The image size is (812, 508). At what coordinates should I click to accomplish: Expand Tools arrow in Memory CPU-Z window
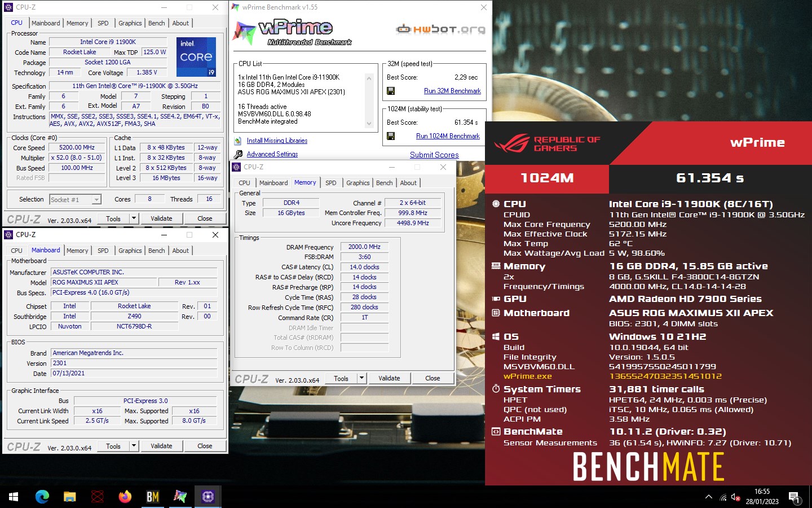click(361, 378)
